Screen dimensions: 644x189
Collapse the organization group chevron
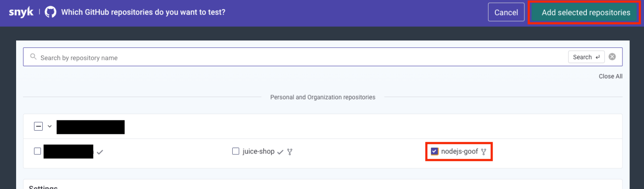(50, 126)
